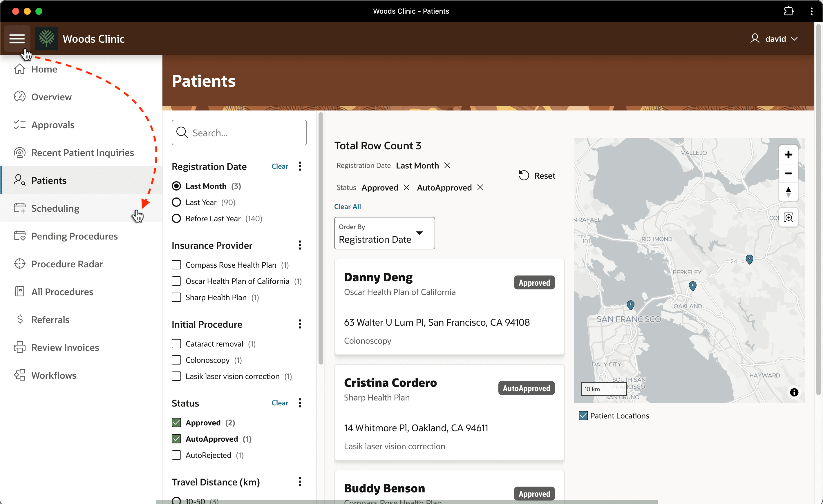Reset map bearing compass
The height and width of the screenshot is (504, 823).
click(788, 192)
